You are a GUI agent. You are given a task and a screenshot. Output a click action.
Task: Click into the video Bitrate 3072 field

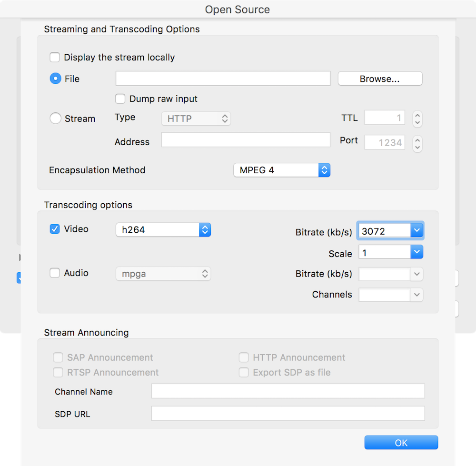(x=385, y=231)
